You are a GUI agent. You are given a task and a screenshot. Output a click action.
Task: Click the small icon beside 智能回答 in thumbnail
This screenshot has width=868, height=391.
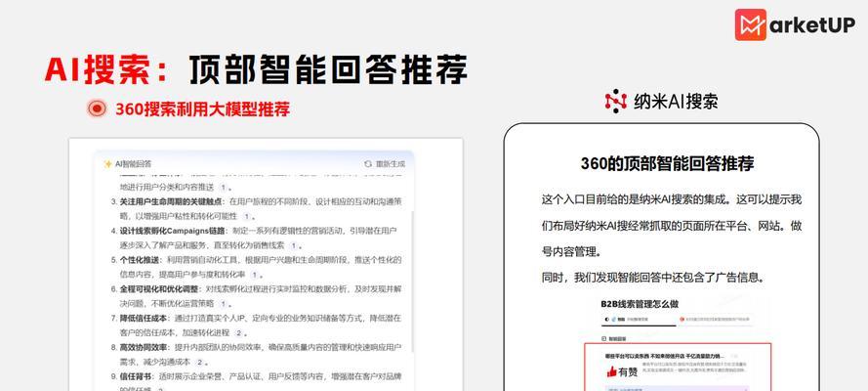pos(604,337)
